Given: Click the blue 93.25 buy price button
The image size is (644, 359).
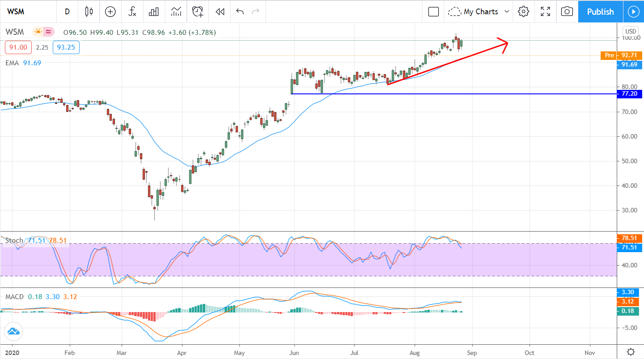Looking at the screenshot, I should pos(66,47).
